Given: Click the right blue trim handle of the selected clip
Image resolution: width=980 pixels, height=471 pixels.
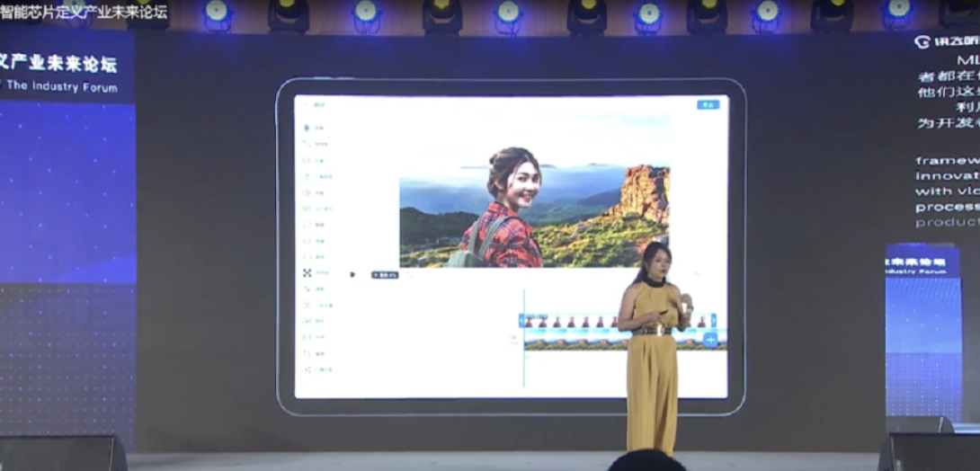Looking at the screenshot, I should click(714, 321).
